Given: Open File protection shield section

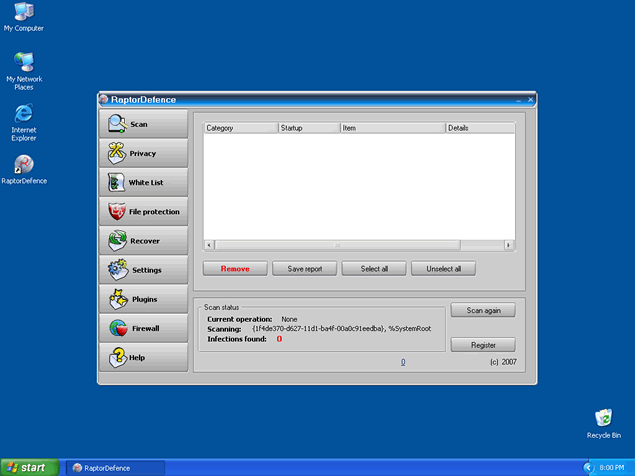Looking at the screenshot, I should pyautogui.click(x=143, y=211).
